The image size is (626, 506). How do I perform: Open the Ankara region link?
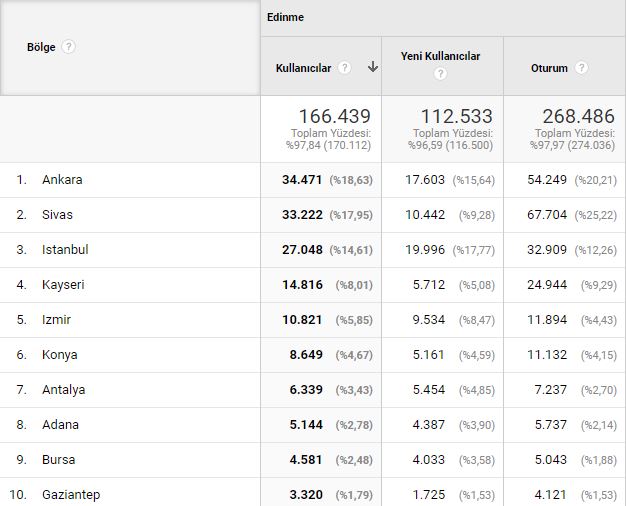coord(62,180)
